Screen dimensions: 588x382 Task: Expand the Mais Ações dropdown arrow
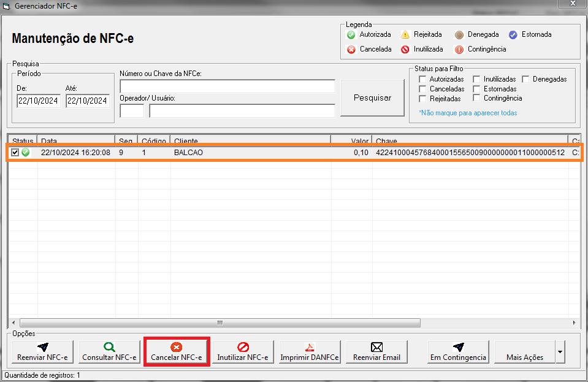(559, 352)
